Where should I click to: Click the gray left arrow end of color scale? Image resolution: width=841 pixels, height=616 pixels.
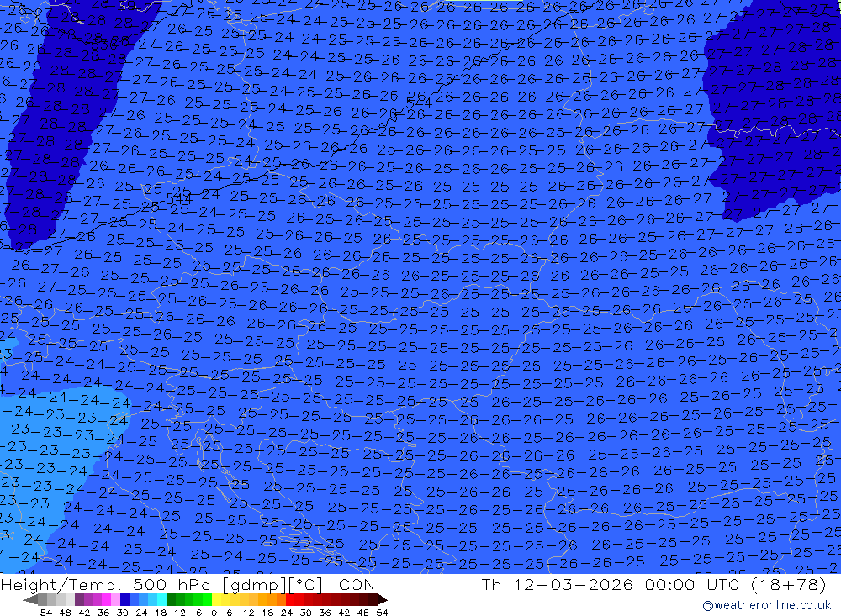[30, 600]
